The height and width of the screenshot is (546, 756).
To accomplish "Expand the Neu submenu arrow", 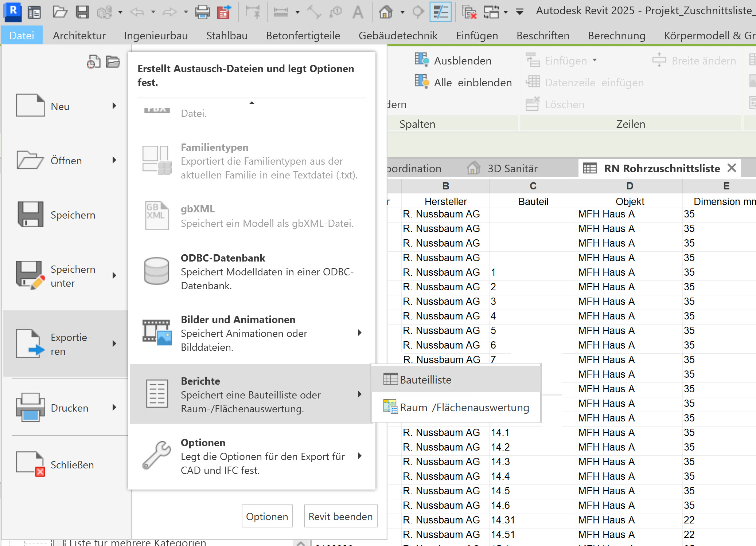I will (114, 106).
